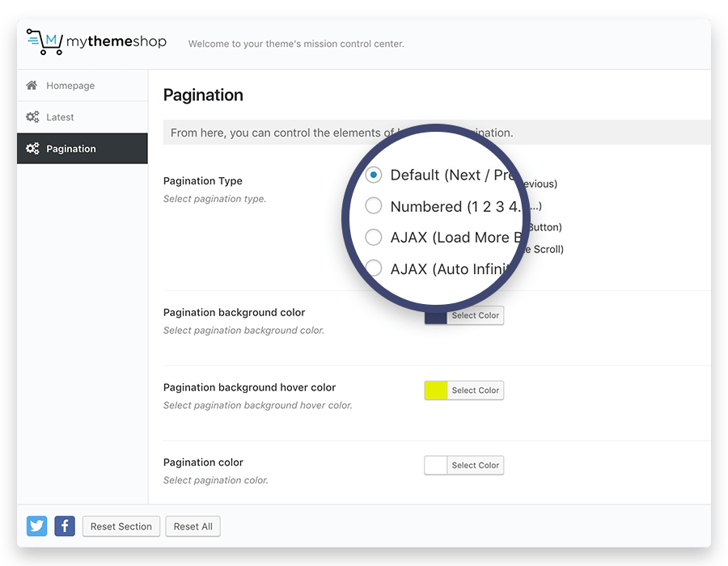Click the Reset Section button
Viewport: 728px width, 566px height.
tap(121, 526)
